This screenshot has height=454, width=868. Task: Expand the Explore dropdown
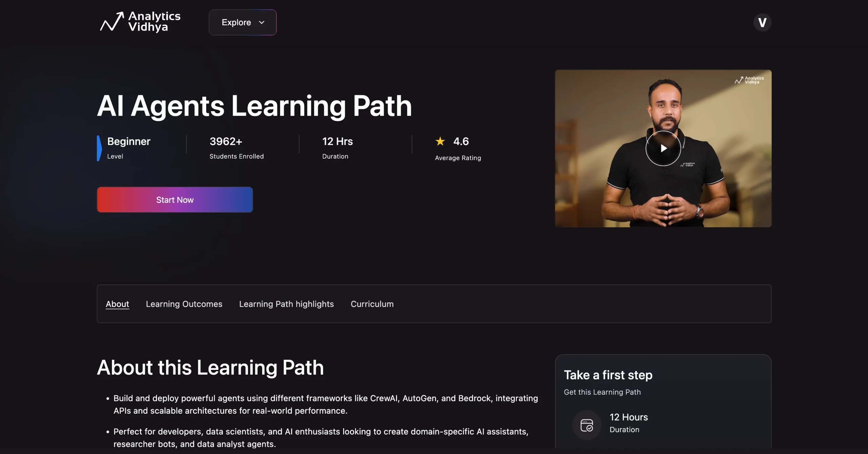(x=243, y=22)
